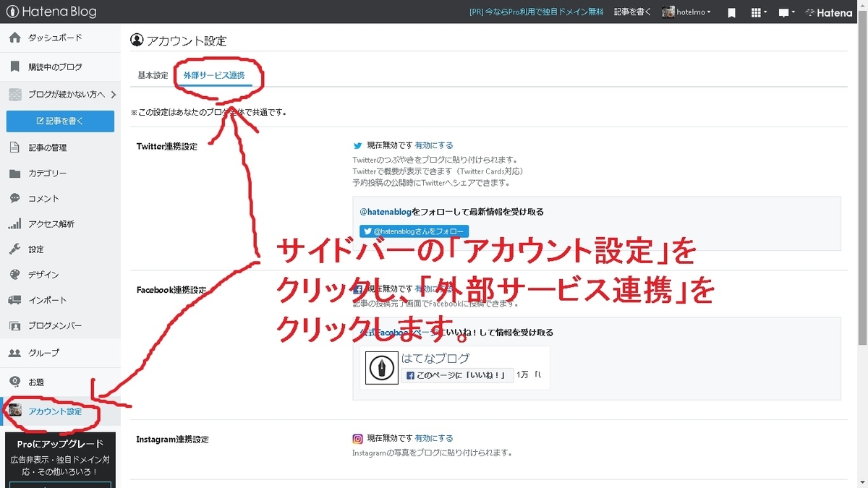Open the notifications speech bubble icon
The image size is (868, 488).
[x=783, y=12]
